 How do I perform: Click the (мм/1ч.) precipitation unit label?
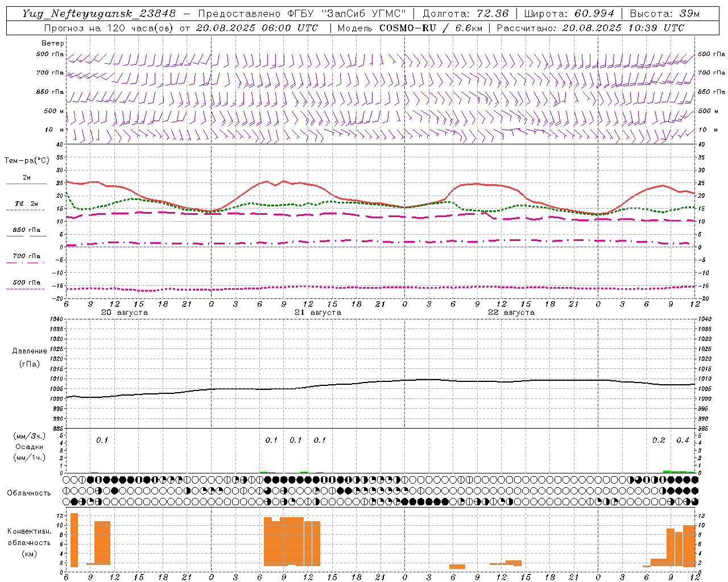point(30,458)
